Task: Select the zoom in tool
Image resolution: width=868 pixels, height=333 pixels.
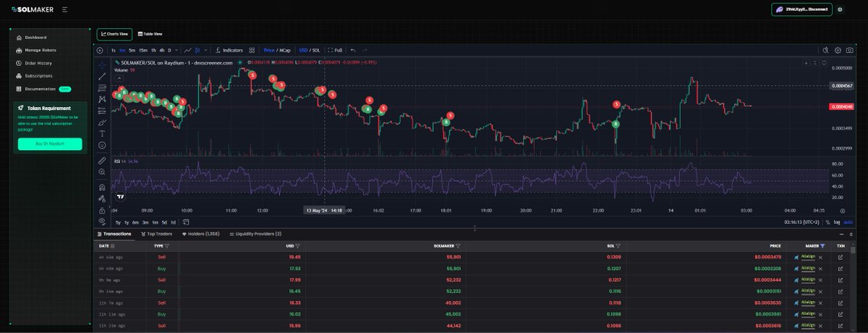Action: pyautogui.click(x=102, y=172)
